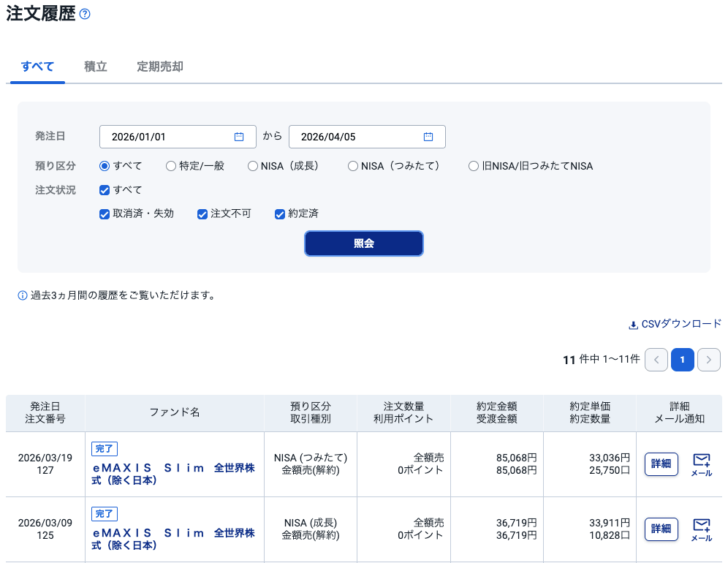This screenshot has width=728, height=563.
Task: Choose NISA（つみたて） radio option
Action: (x=354, y=166)
